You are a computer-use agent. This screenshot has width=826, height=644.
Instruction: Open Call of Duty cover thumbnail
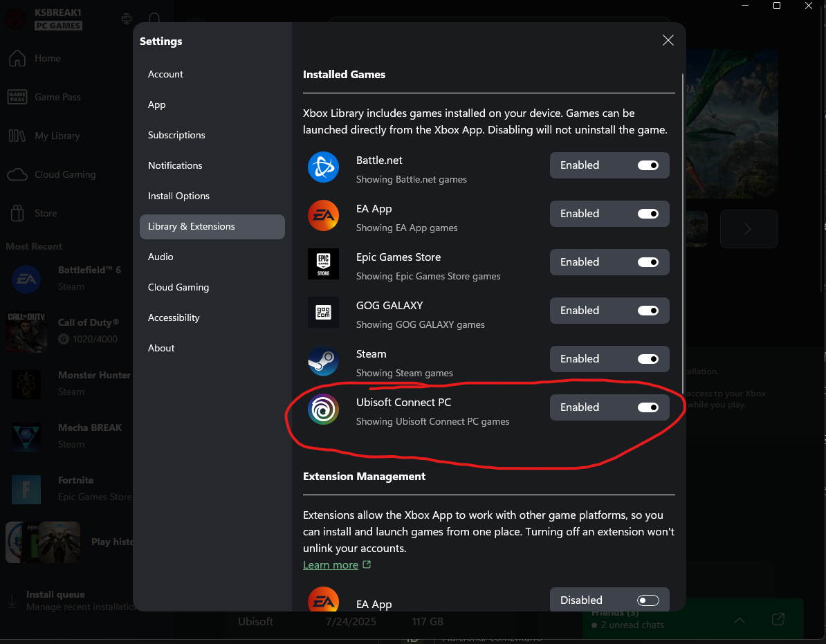[26, 332]
